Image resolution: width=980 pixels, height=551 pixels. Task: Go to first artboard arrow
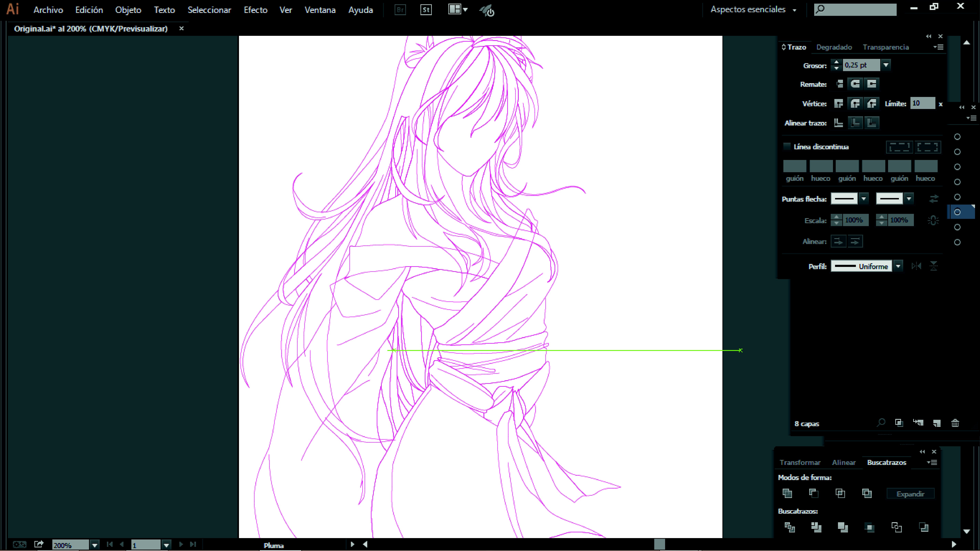point(110,544)
